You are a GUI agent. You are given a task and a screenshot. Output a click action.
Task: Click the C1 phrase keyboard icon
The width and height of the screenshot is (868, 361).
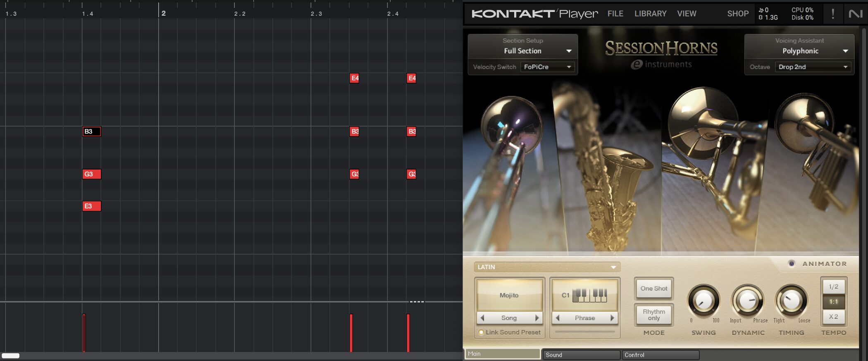(x=589, y=295)
